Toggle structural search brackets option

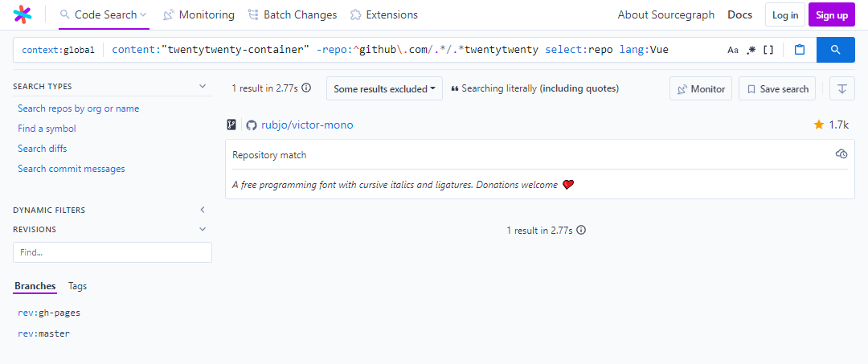point(768,50)
